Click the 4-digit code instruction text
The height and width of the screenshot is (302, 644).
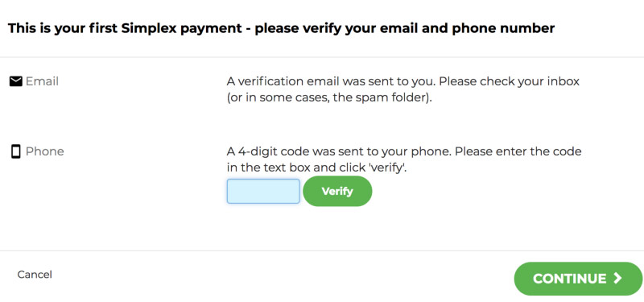click(x=404, y=159)
